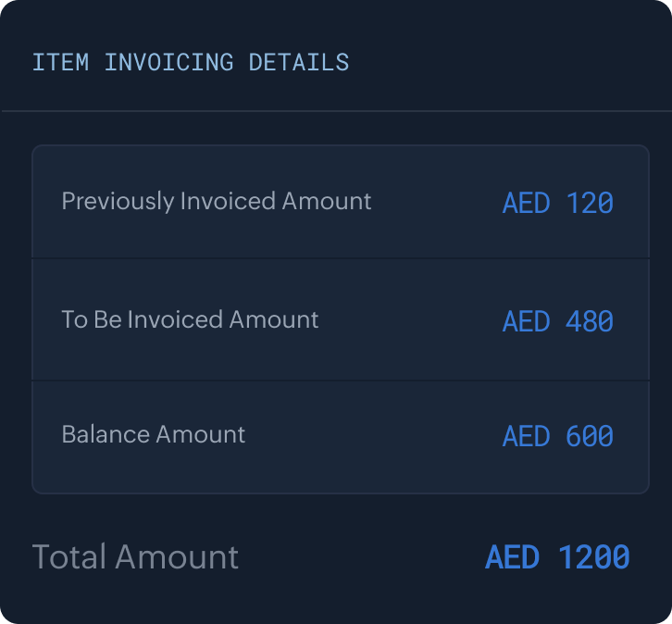This screenshot has height=624, width=672.
Task: Click the number 120 in the first row
Action: (590, 203)
